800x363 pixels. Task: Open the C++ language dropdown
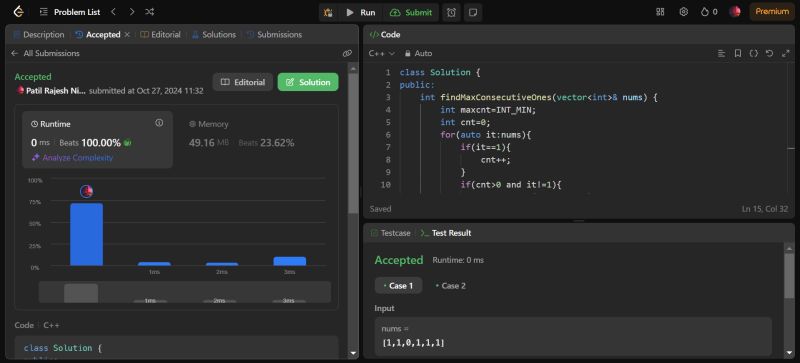click(x=381, y=53)
